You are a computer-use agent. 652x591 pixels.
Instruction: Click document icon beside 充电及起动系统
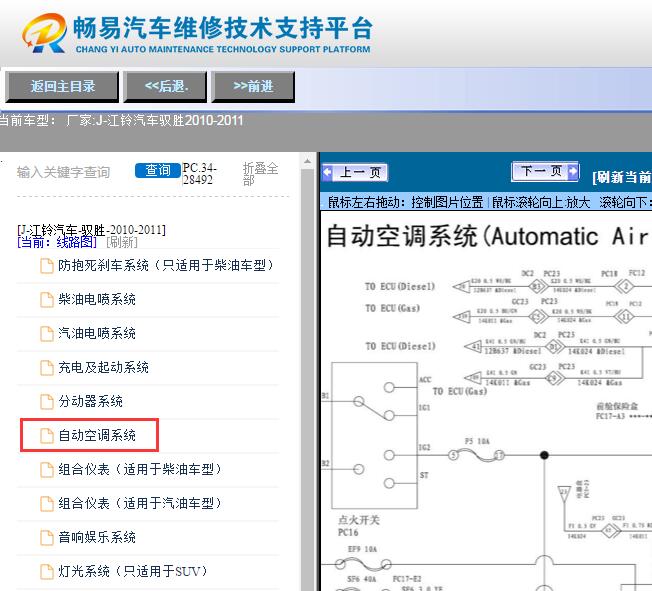tap(47, 368)
